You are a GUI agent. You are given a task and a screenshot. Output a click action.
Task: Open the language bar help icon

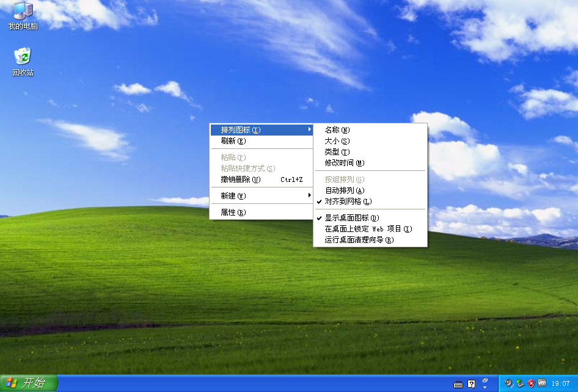click(x=472, y=384)
